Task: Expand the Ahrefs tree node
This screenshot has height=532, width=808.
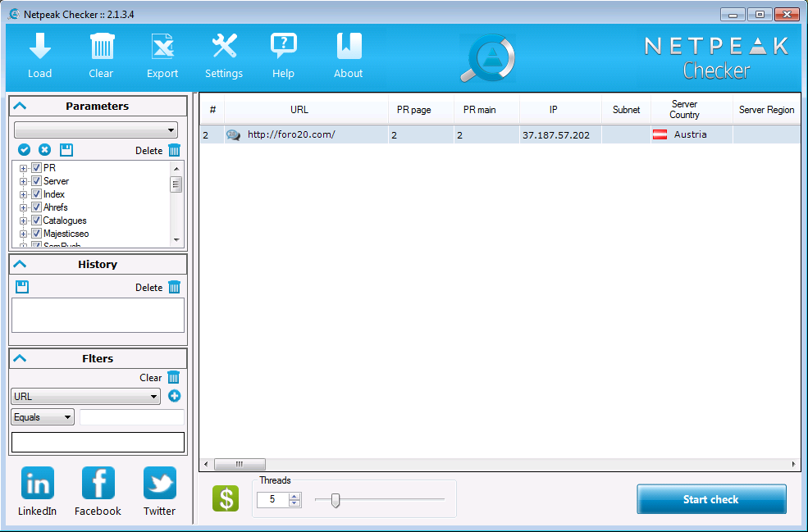Action: (x=23, y=207)
